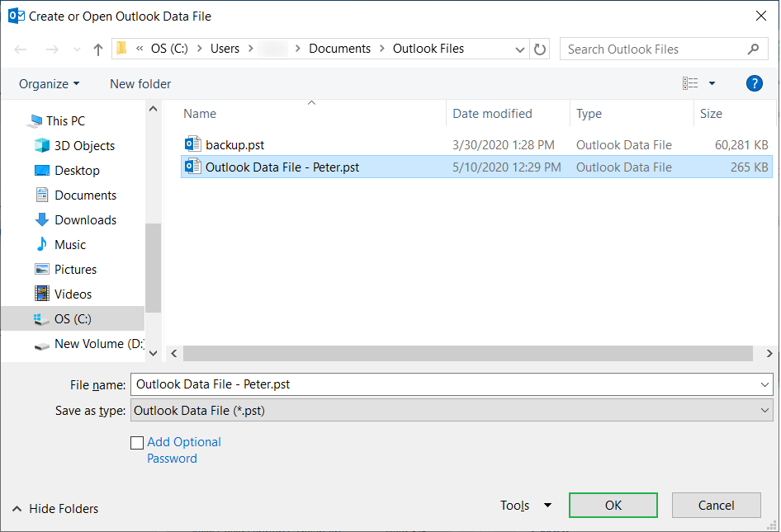Close the dialog window
Screen dimensions: 781x532
coord(760,16)
